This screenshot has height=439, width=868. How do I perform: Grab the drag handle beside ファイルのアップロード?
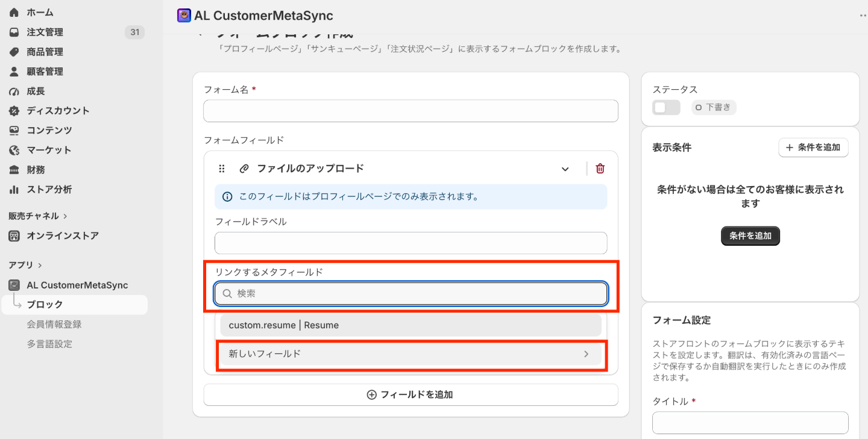(x=222, y=169)
